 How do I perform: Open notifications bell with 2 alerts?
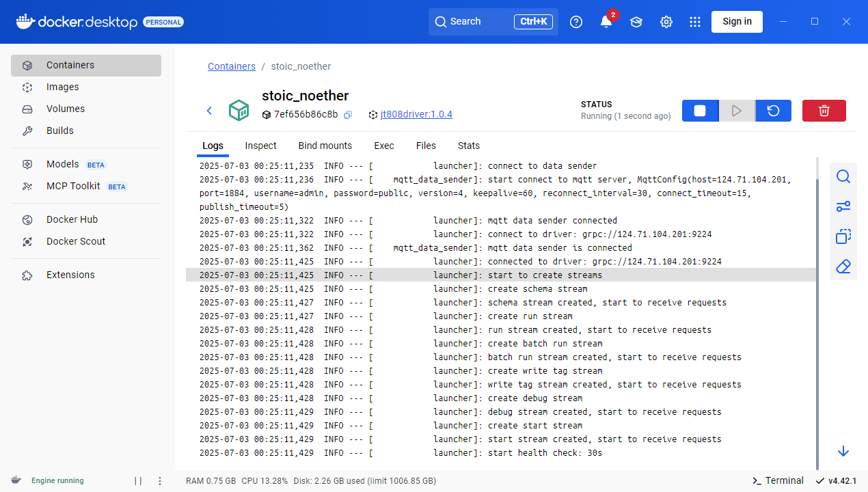606,22
